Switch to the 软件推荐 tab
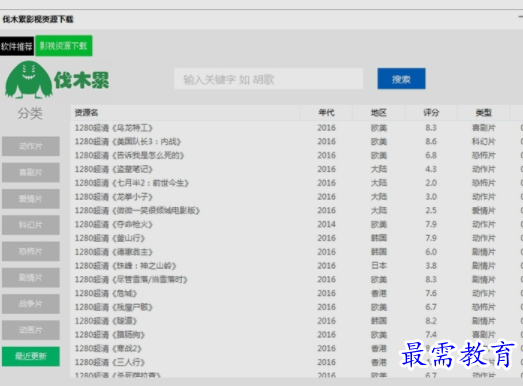The height and width of the screenshot is (386, 523). [x=17, y=46]
